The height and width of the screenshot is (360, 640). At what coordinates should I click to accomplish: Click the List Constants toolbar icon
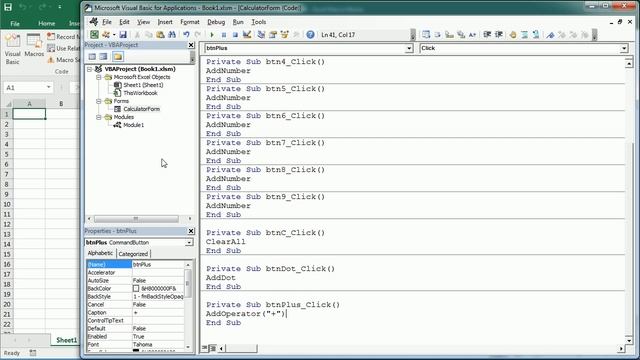coord(437,35)
